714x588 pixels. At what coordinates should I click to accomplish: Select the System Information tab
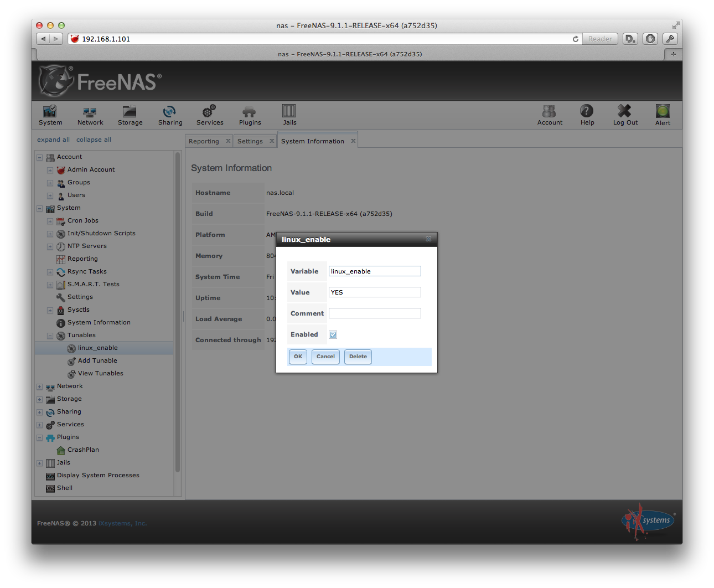(x=313, y=141)
